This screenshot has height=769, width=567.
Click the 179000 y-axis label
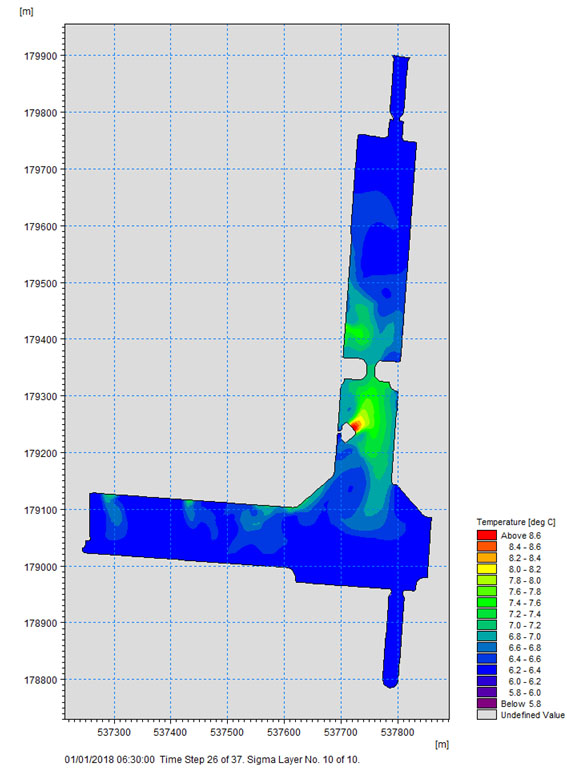pos(41,567)
